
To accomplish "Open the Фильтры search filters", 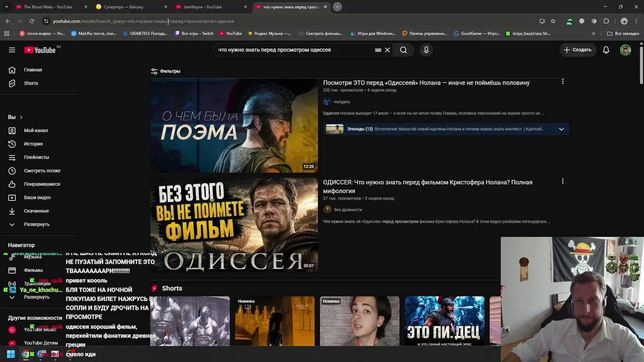I will pyautogui.click(x=166, y=71).
